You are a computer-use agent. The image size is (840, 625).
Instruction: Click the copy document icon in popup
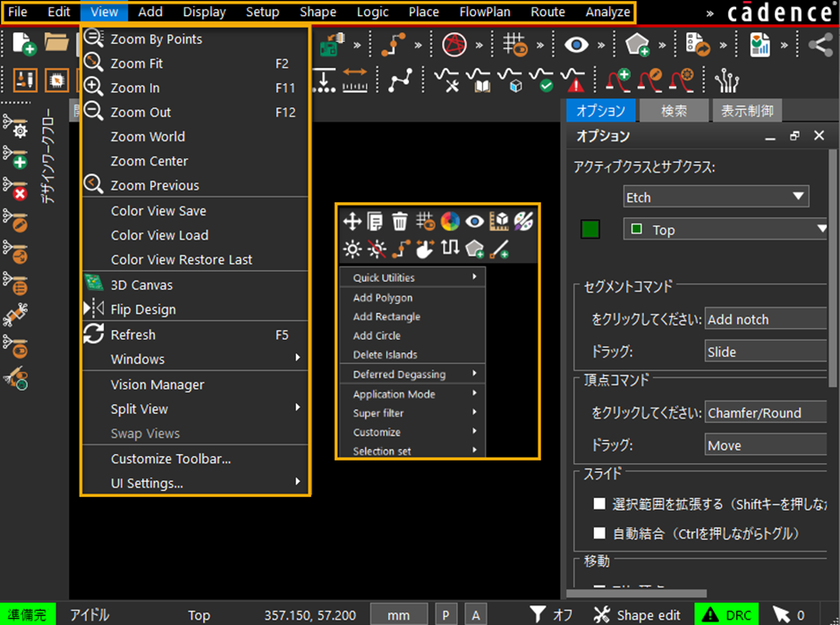pyautogui.click(x=375, y=221)
